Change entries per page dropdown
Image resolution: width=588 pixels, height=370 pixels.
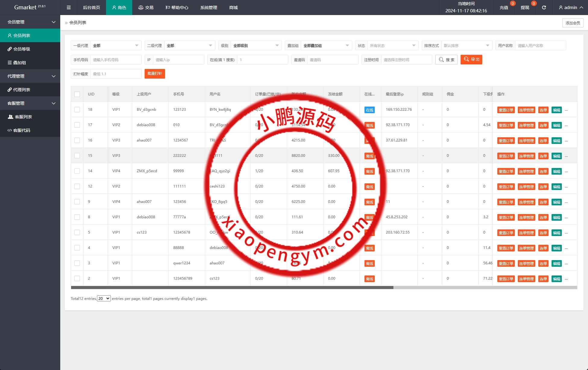click(x=104, y=299)
